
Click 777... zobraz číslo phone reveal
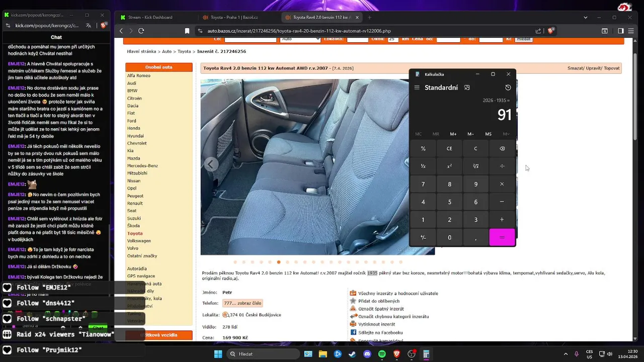(x=243, y=303)
